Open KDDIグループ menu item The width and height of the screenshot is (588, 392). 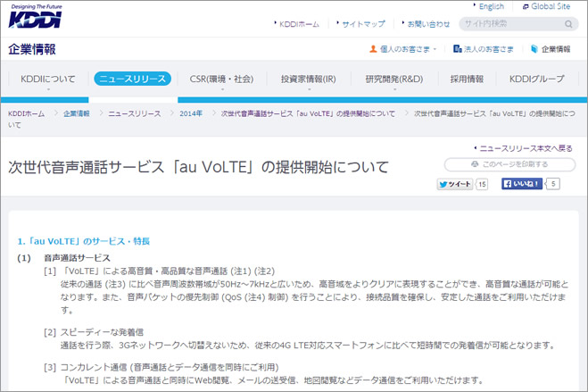click(536, 79)
